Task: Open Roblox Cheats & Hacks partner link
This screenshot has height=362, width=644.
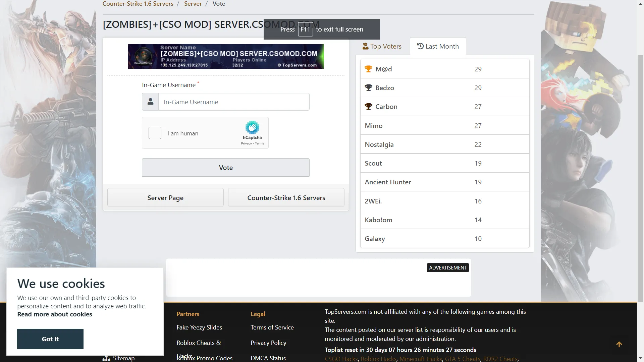Action: [x=199, y=343]
